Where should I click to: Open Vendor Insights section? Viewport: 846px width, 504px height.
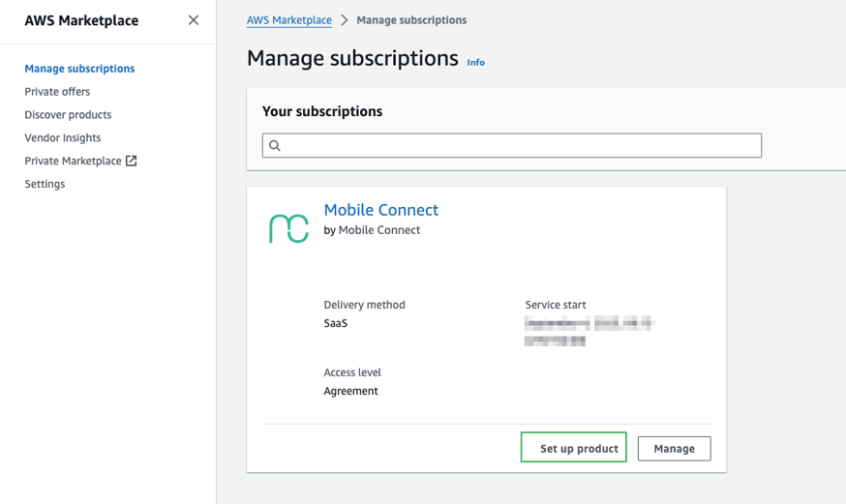63,138
